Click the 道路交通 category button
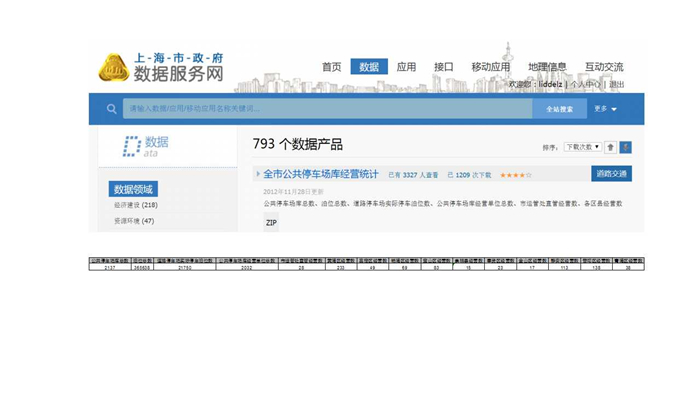The image size is (700, 393). [x=611, y=174]
